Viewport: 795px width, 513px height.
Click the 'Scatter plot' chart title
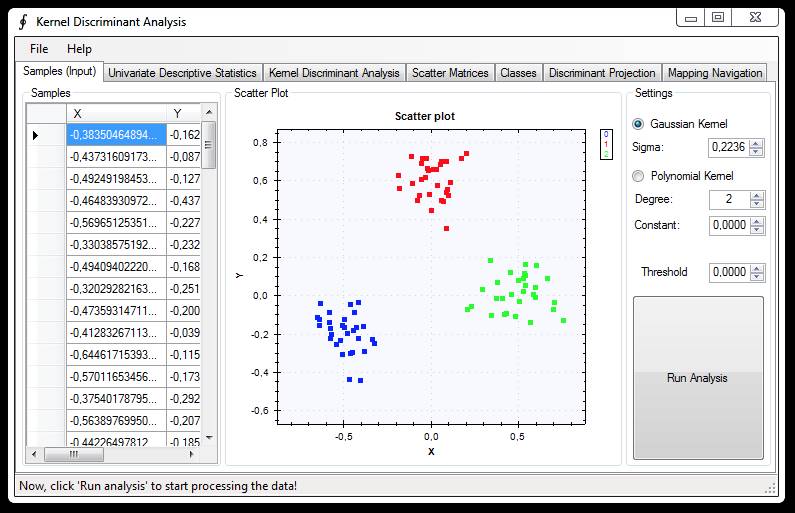coord(425,116)
